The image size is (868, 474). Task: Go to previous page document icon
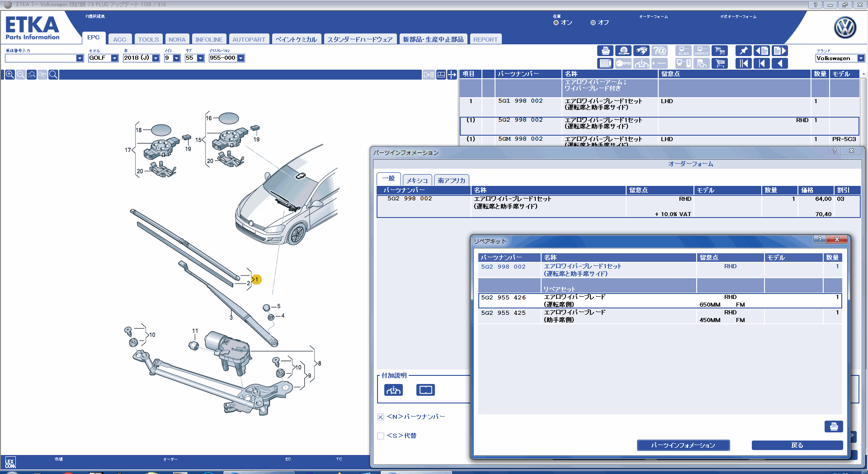tap(762, 51)
